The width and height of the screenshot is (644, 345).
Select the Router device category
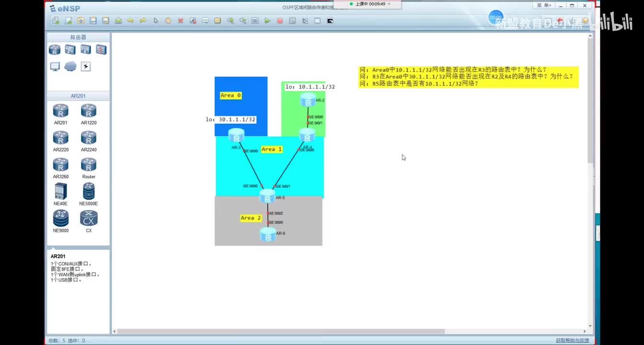(x=55, y=50)
